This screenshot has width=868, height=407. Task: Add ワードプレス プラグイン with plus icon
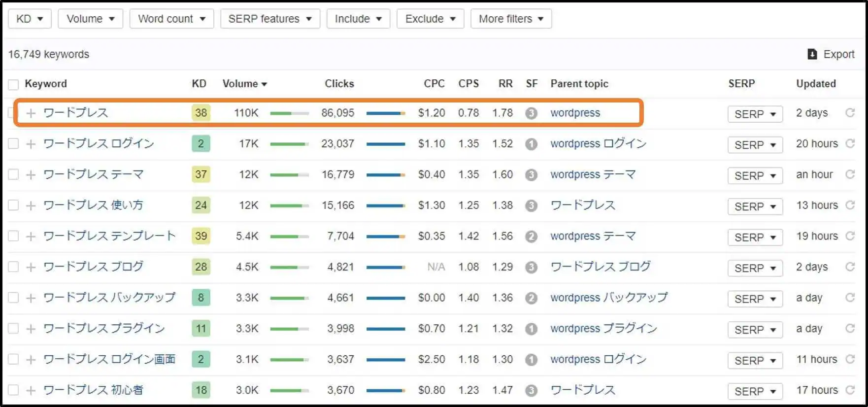(x=31, y=329)
